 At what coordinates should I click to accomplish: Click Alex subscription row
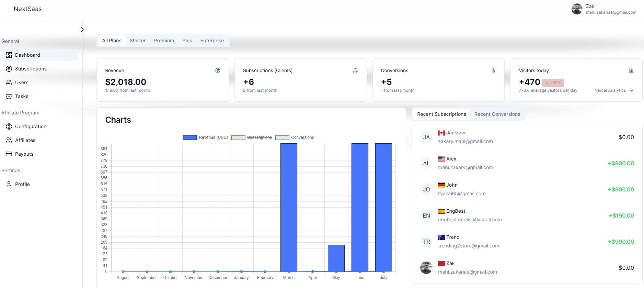pos(527,163)
